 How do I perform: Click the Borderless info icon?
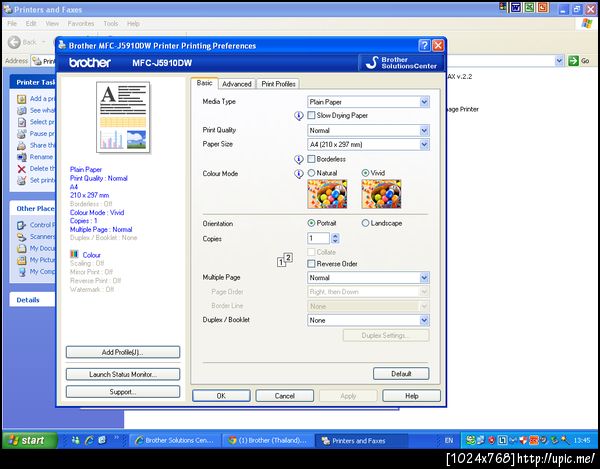click(298, 159)
